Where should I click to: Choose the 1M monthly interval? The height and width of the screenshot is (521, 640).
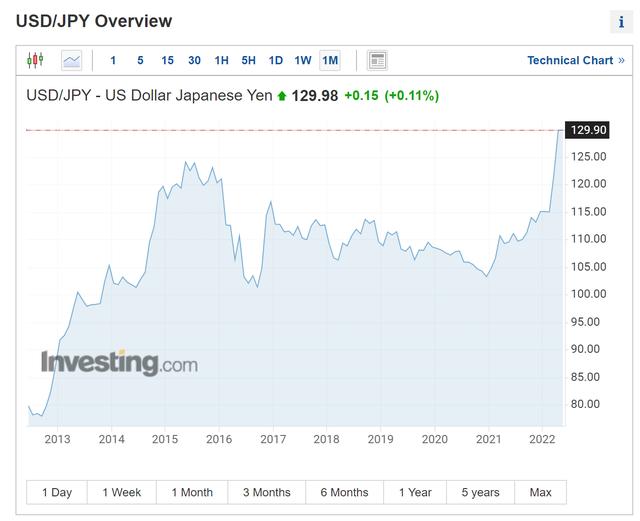tap(330, 60)
